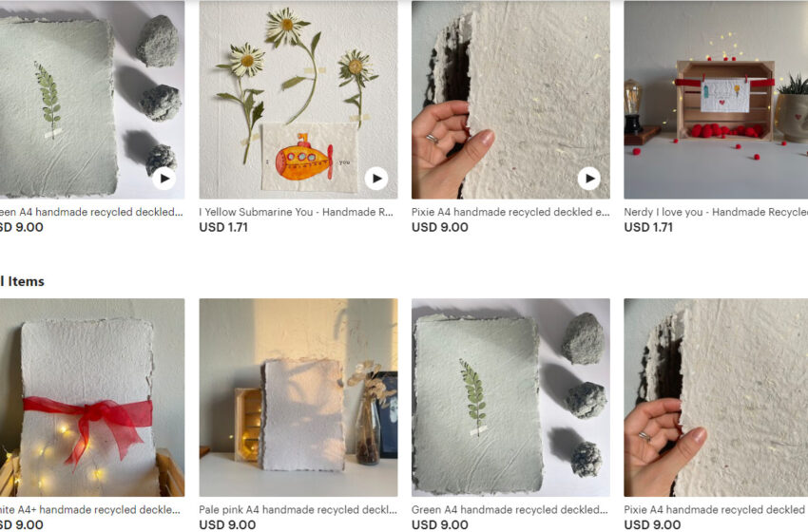808x532 pixels.
Task: Click USD 1.71 price under Yellow Submarine
Action: (x=223, y=227)
